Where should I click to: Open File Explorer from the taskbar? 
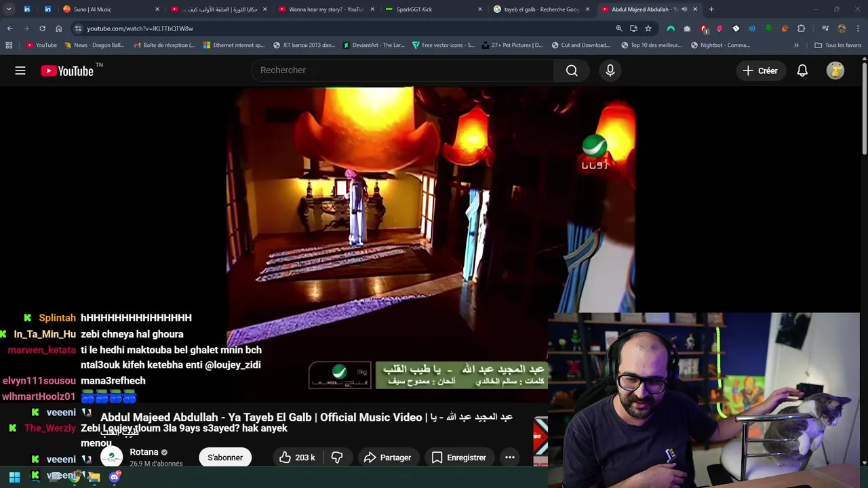(94, 477)
